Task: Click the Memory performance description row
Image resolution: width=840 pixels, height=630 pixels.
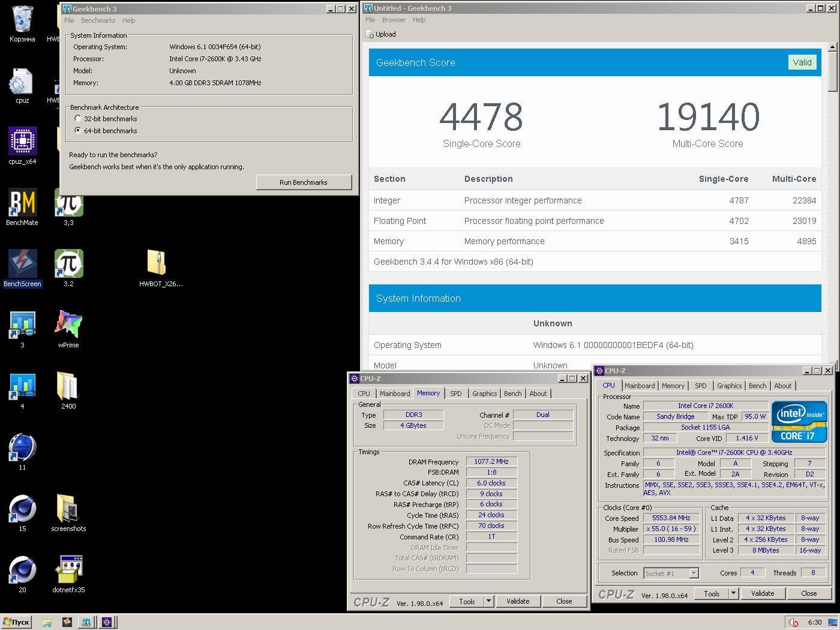Action: 595,241
